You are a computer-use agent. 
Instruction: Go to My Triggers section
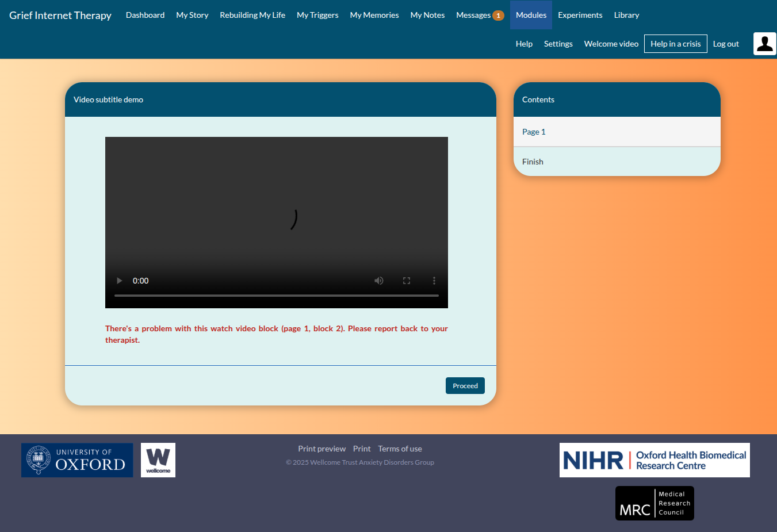pyautogui.click(x=317, y=15)
